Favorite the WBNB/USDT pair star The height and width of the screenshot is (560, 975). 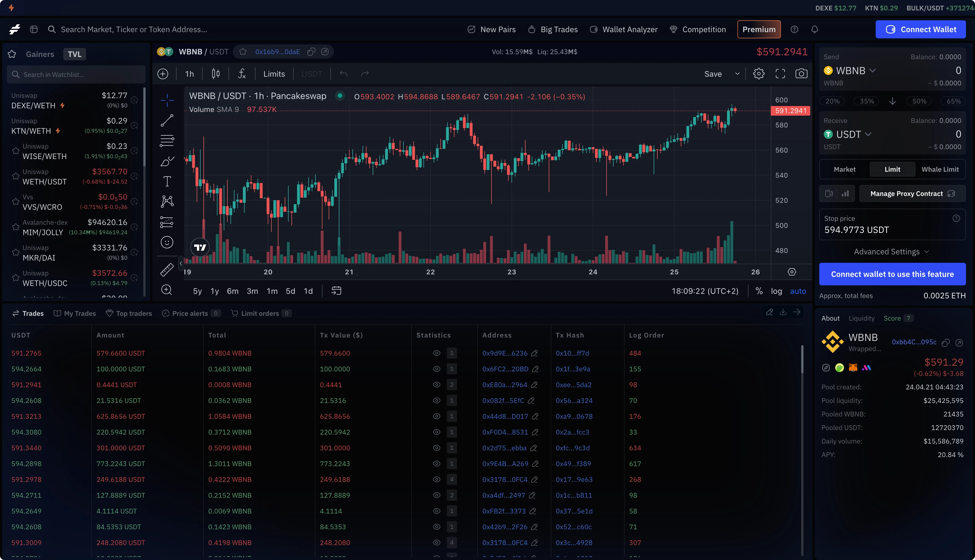tap(243, 52)
